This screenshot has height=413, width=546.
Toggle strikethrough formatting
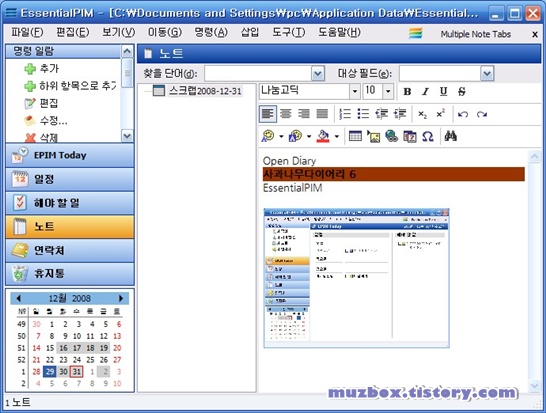coord(461,92)
